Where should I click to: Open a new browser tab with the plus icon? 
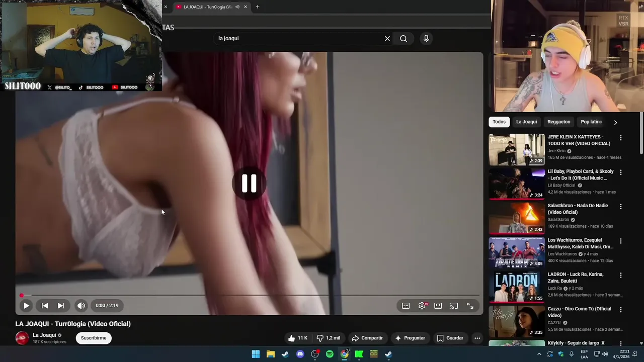tap(258, 7)
